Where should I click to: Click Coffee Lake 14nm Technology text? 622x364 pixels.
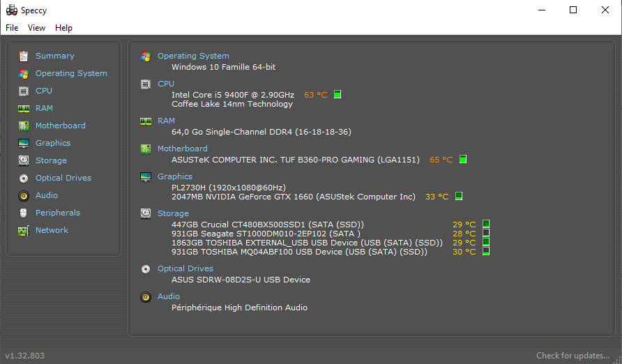coord(232,104)
